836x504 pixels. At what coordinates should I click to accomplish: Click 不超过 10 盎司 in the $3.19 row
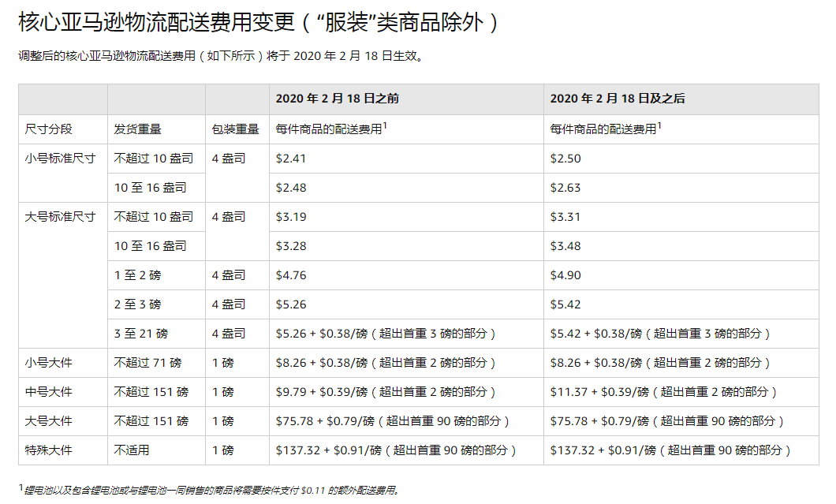click(x=154, y=217)
